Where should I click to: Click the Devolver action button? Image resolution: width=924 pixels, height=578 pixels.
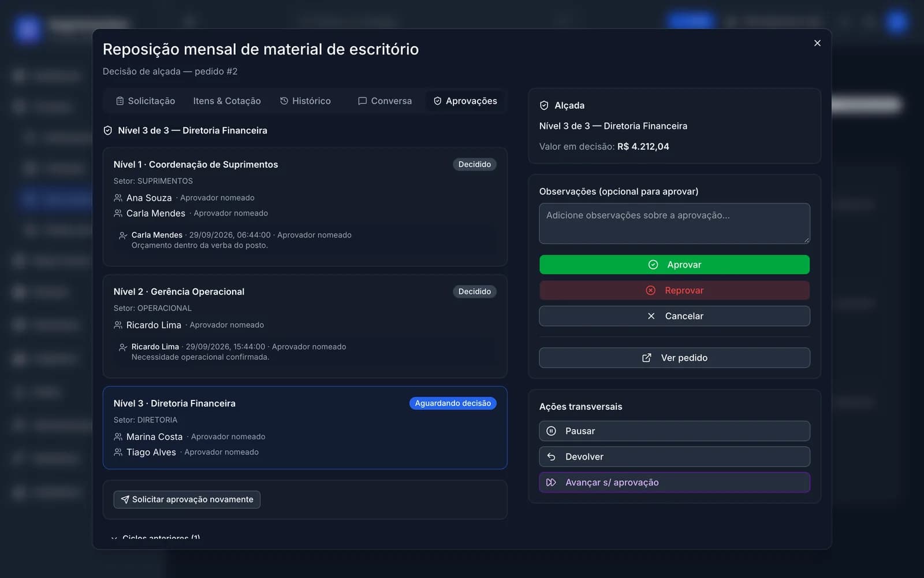point(675,457)
